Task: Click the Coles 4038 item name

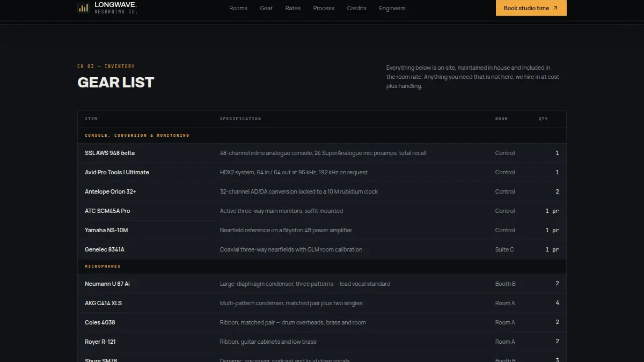Action: [100, 322]
